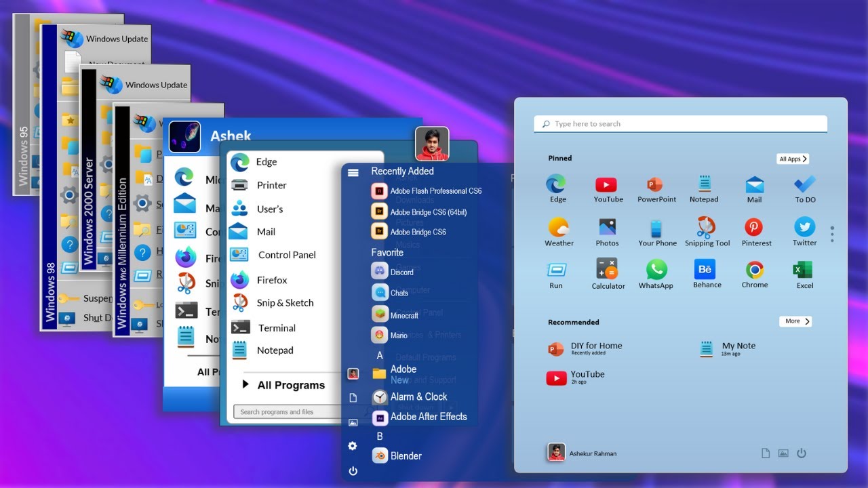Select Printer in the Windows 7 menu
Viewport: 868px width, 488px height.
tap(258, 185)
